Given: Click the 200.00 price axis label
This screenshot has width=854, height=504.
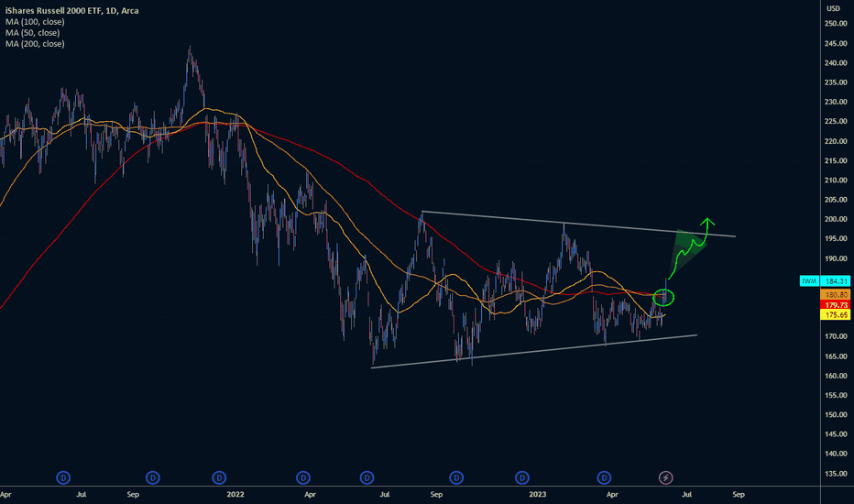Looking at the screenshot, I should (x=836, y=219).
